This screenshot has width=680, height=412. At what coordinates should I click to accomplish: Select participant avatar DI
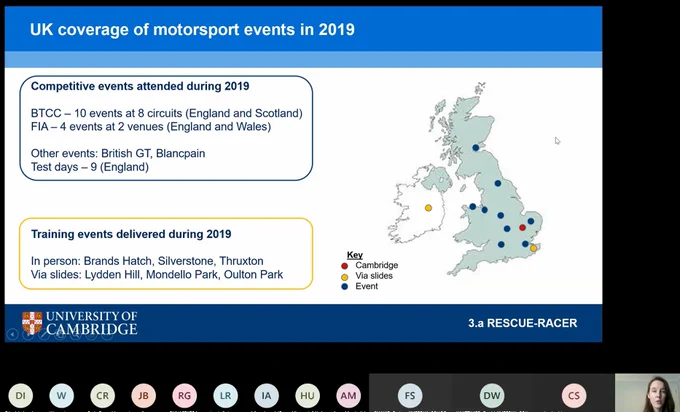(x=20, y=396)
